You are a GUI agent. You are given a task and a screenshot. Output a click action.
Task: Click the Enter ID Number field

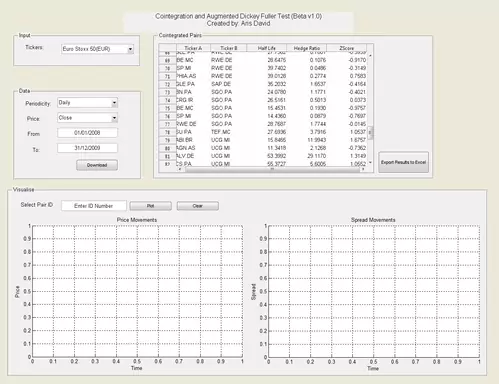click(x=94, y=206)
